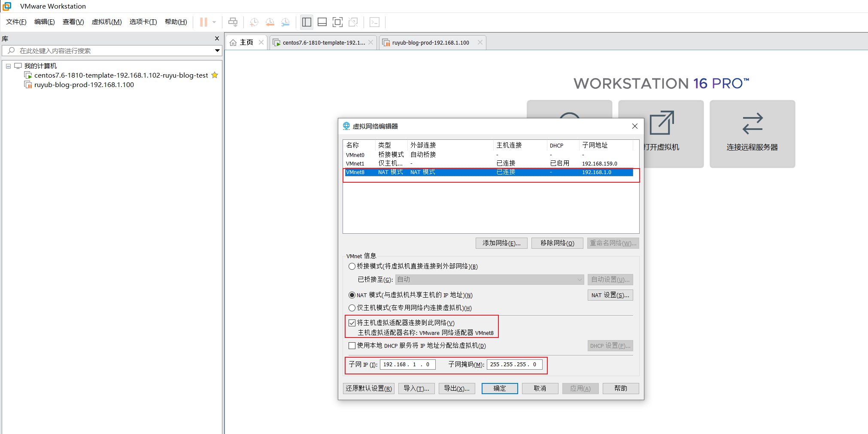
Task: Open the snapshot manager toolbar icon
Action: [285, 22]
